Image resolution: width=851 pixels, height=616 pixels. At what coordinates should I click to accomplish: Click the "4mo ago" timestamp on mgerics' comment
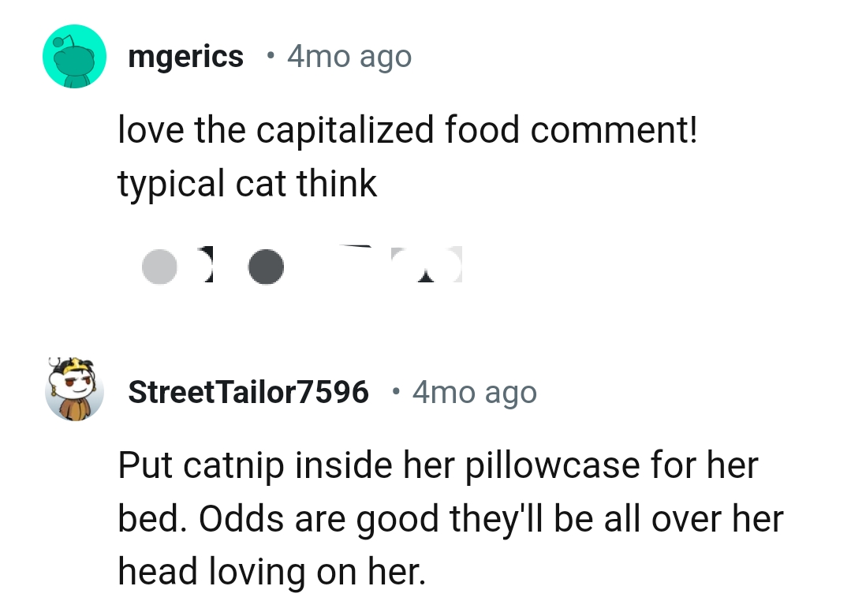point(349,57)
